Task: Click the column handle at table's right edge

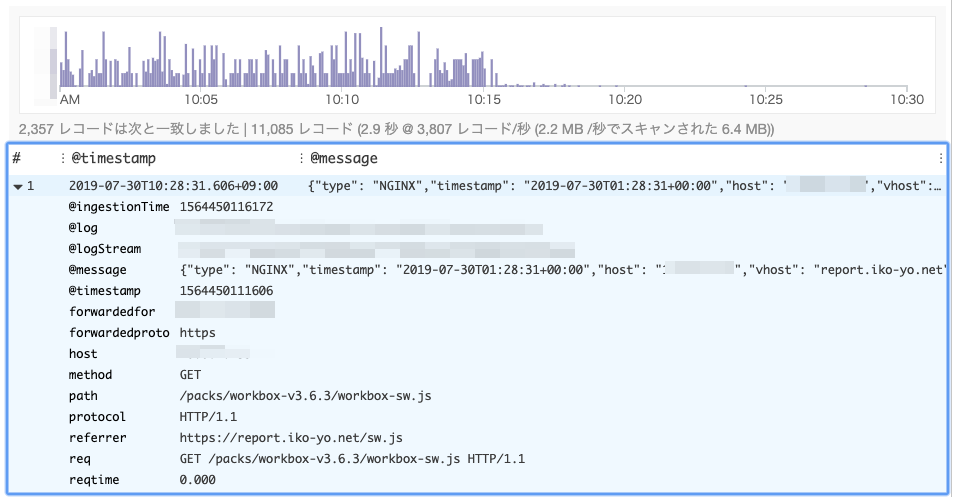Action: [x=940, y=158]
